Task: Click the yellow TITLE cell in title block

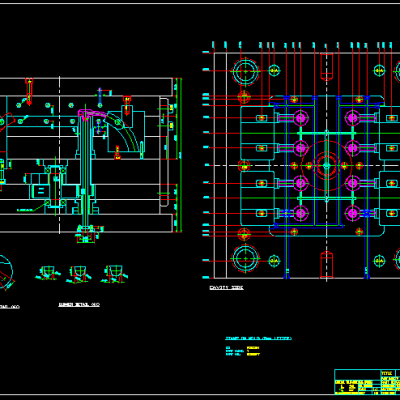Action: click(x=387, y=373)
